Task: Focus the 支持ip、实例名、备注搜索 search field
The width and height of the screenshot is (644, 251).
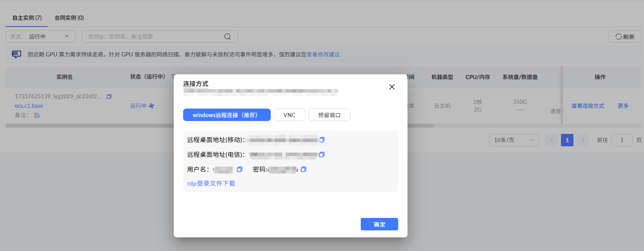Action: (160, 37)
